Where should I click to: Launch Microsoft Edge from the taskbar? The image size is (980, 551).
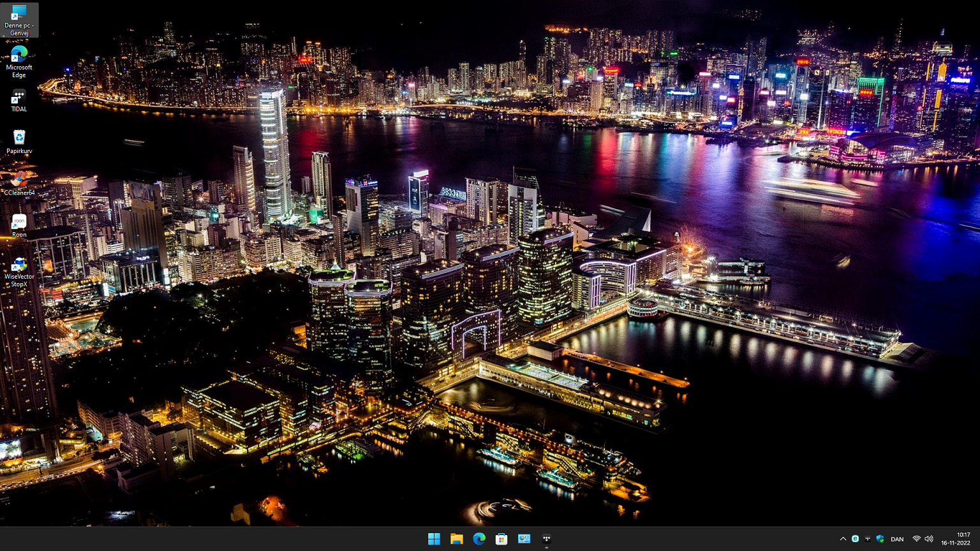coord(479,539)
